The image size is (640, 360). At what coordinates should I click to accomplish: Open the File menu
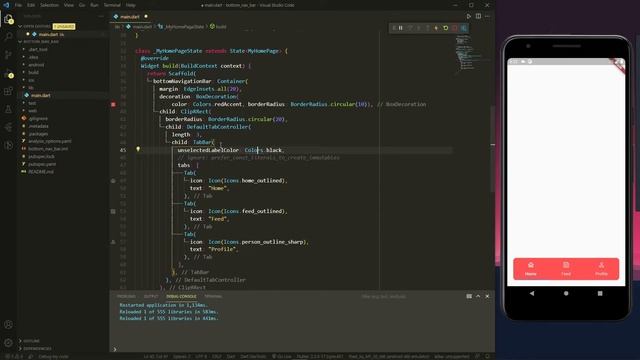tap(18, 5)
